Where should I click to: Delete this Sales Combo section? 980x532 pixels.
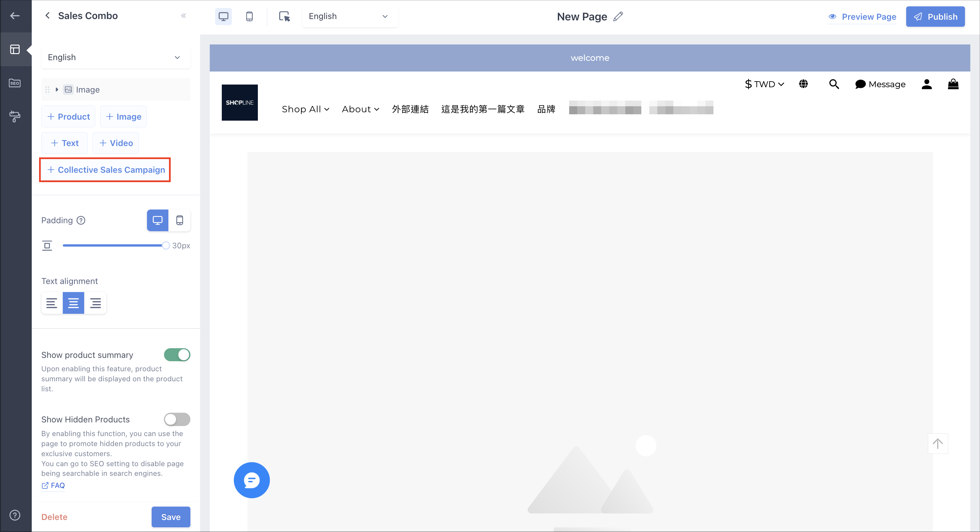[54, 517]
